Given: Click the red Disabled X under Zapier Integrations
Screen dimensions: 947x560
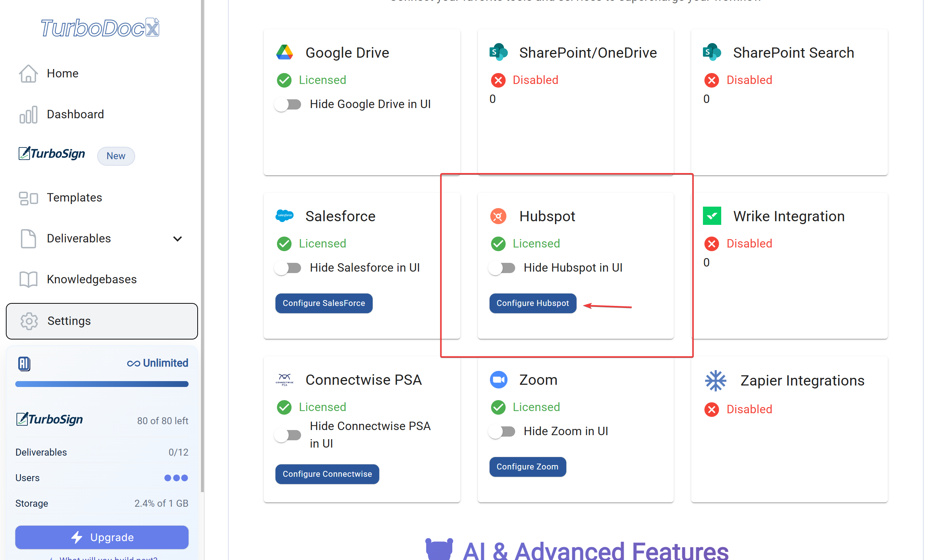Looking at the screenshot, I should 712,410.
